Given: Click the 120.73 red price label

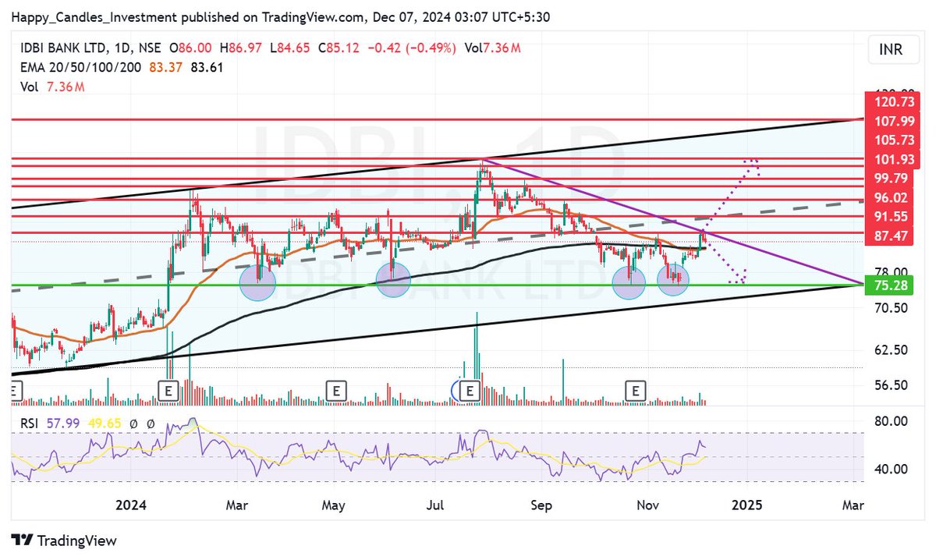Looking at the screenshot, I should click(894, 101).
